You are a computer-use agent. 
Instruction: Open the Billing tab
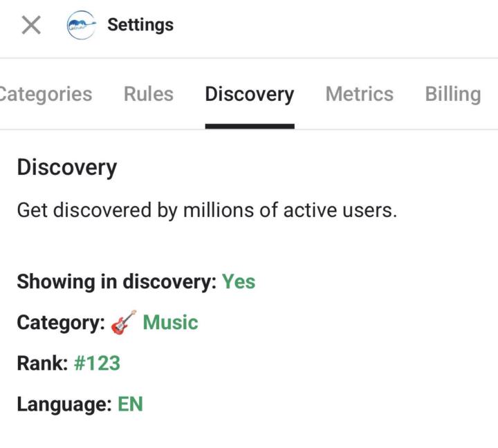(452, 94)
